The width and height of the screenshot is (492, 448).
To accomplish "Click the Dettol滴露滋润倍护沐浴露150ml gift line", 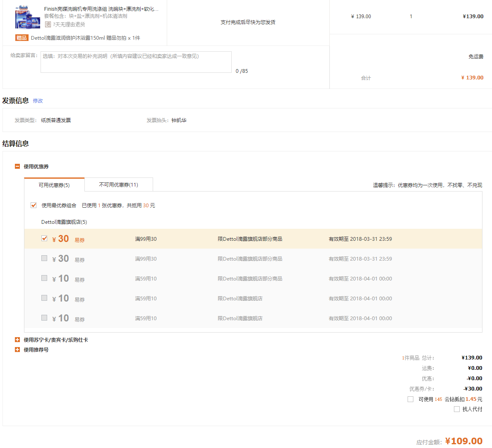I will click(86, 38).
